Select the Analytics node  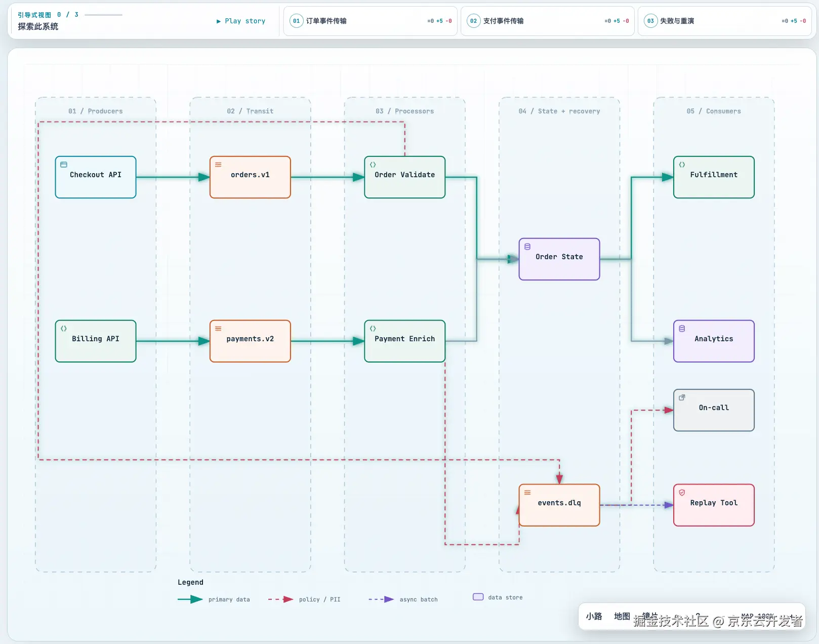point(714,341)
